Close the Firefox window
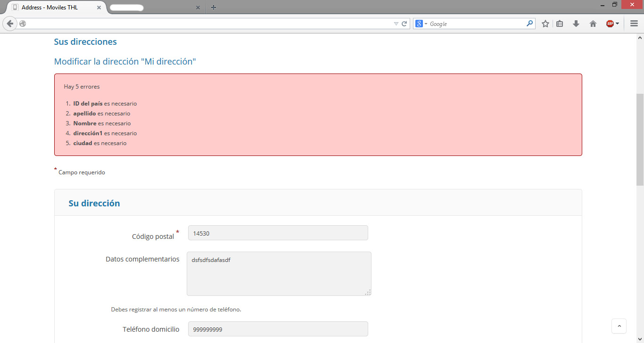The image size is (644, 343). [x=631, y=4]
